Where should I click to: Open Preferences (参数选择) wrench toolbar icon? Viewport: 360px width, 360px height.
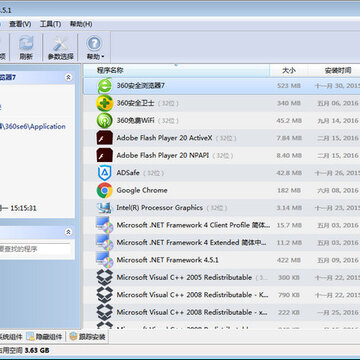coord(60,43)
